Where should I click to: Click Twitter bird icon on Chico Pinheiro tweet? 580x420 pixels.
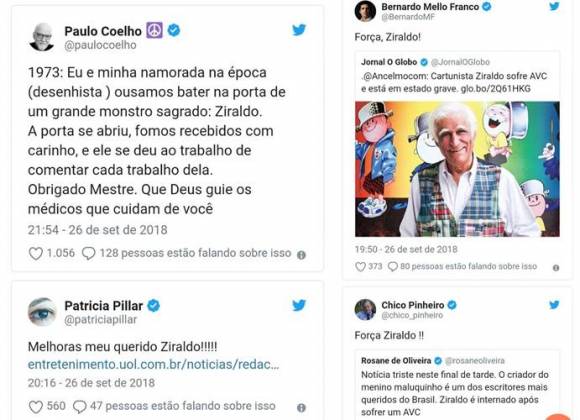coord(554,305)
